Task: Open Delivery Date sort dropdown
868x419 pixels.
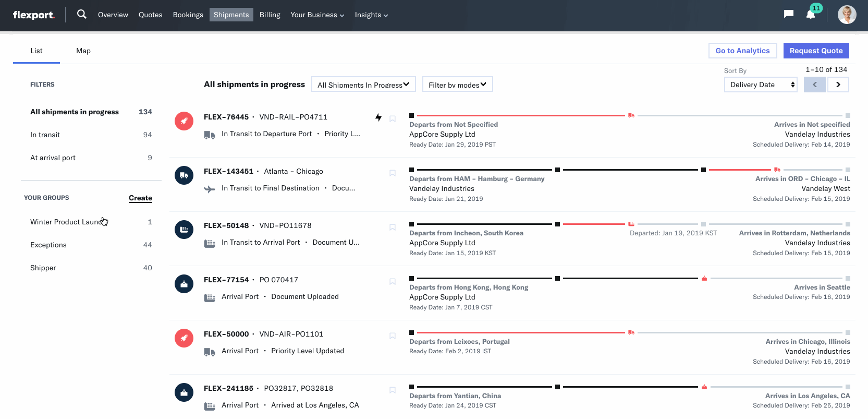Action: [761, 85]
